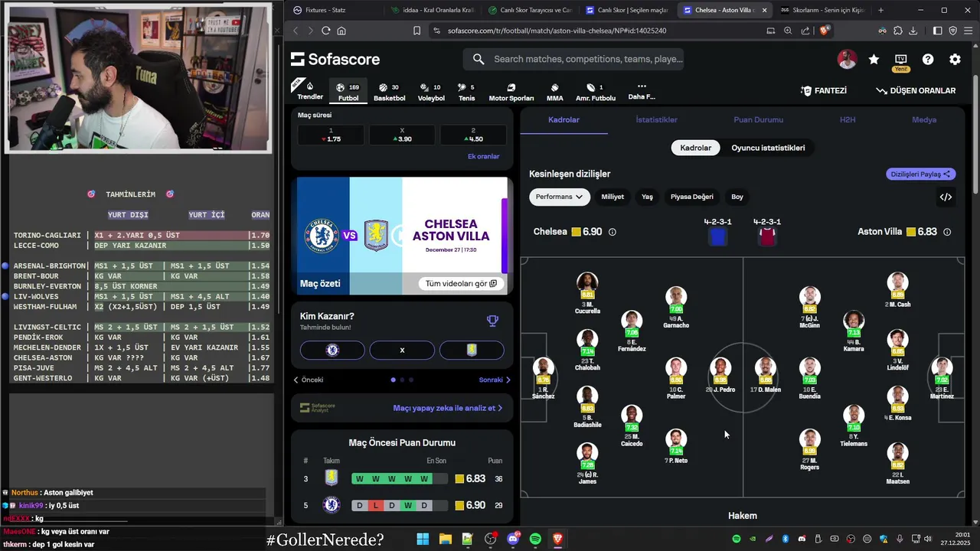Viewport: 980px width, 551px height.
Task: Open Discord from the taskbar
Action: pos(512,539)
